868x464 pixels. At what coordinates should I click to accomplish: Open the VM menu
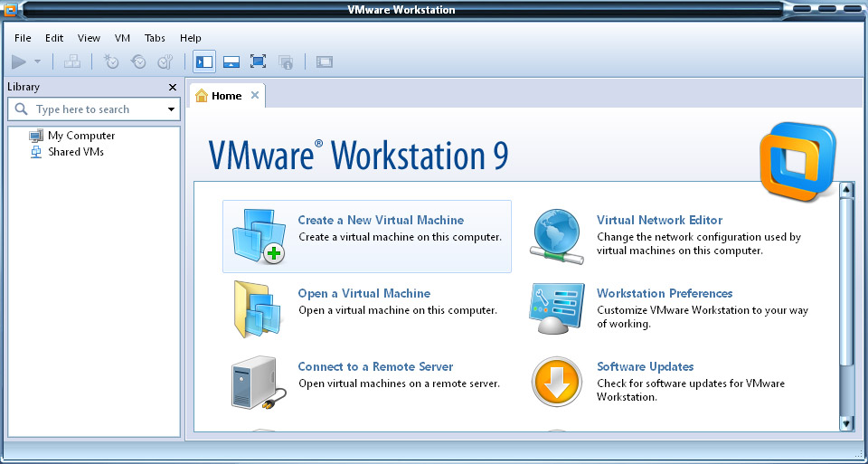point(122,38)
